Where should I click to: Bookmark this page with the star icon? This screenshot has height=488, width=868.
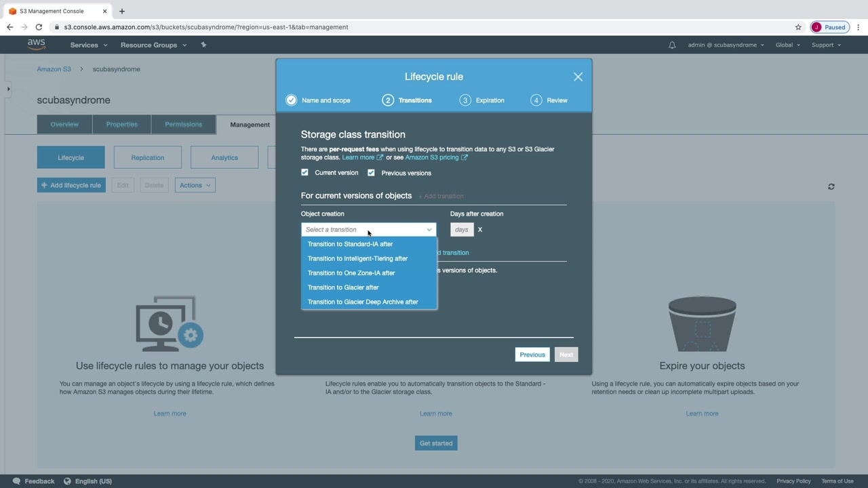(x=798, y=27)
